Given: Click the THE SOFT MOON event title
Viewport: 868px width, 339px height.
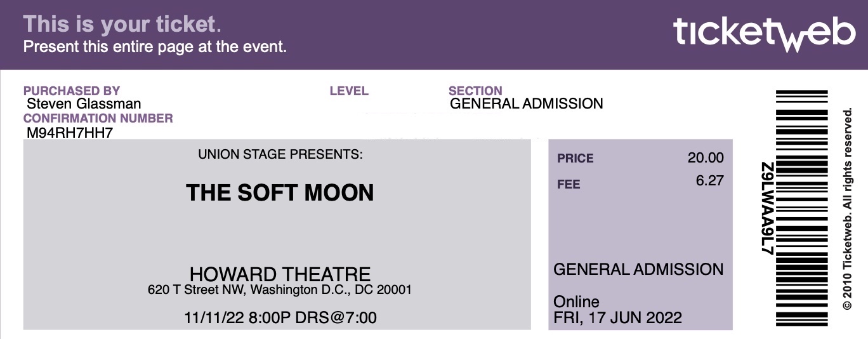Looking at the screenshot, I should (x=280, y=192).
